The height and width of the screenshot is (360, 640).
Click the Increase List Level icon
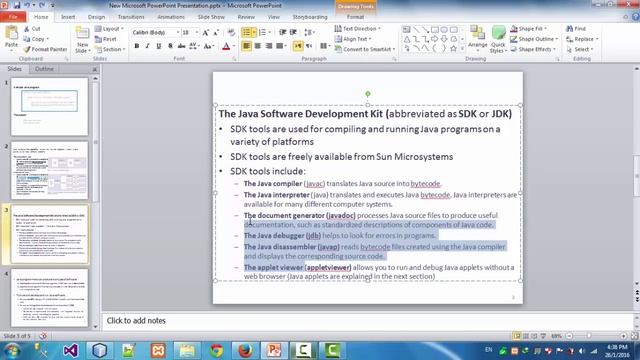(x=293, y=32)
